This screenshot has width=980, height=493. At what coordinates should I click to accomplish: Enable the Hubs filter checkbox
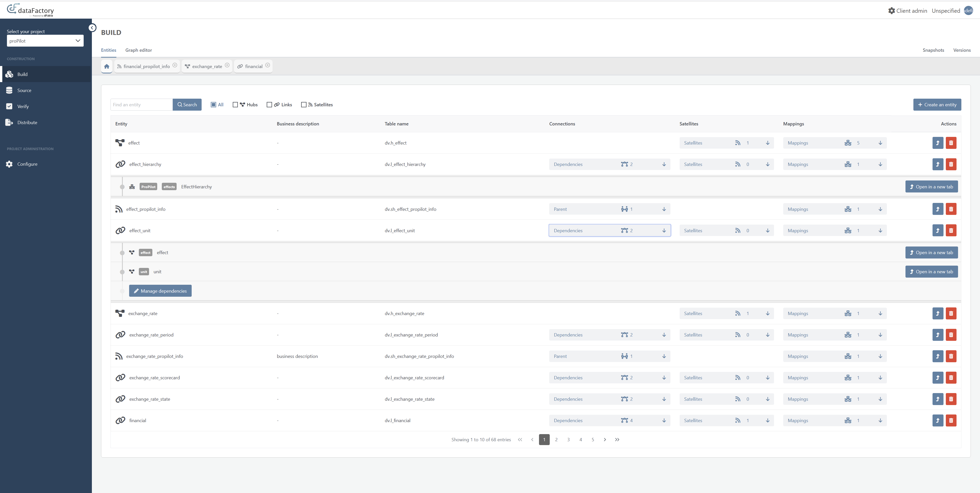235,105
